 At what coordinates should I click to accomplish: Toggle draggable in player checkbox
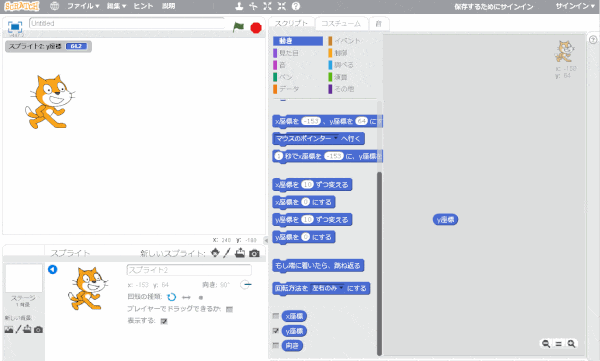click(230, 309)
